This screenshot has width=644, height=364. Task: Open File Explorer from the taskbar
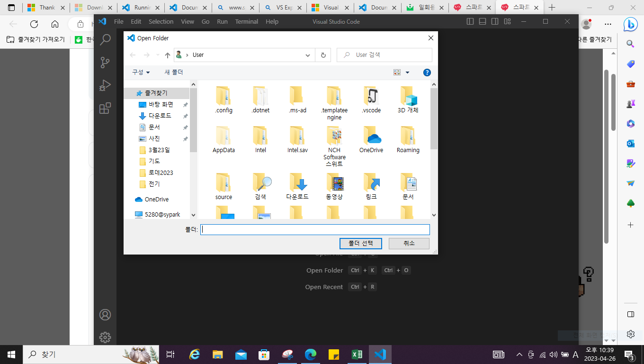[217, 355]
